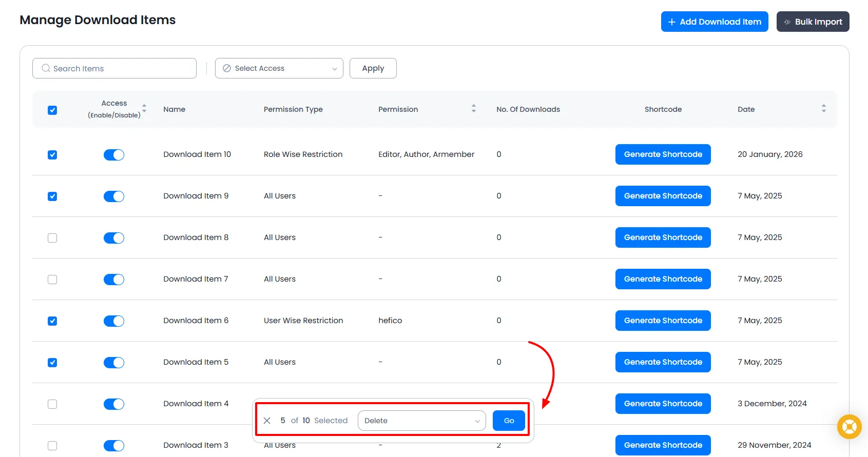
Task: Disable access for Download Item 7
Action: 114,280
